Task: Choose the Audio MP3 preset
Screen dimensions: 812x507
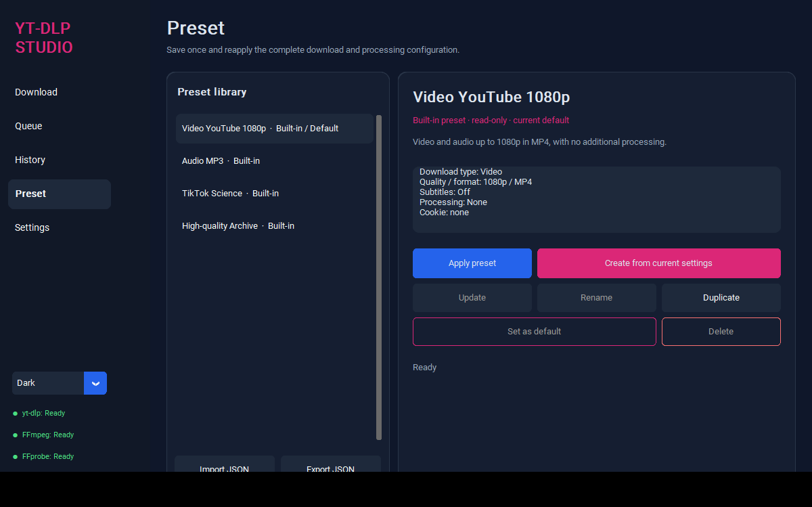Action: tap(275, 161)
